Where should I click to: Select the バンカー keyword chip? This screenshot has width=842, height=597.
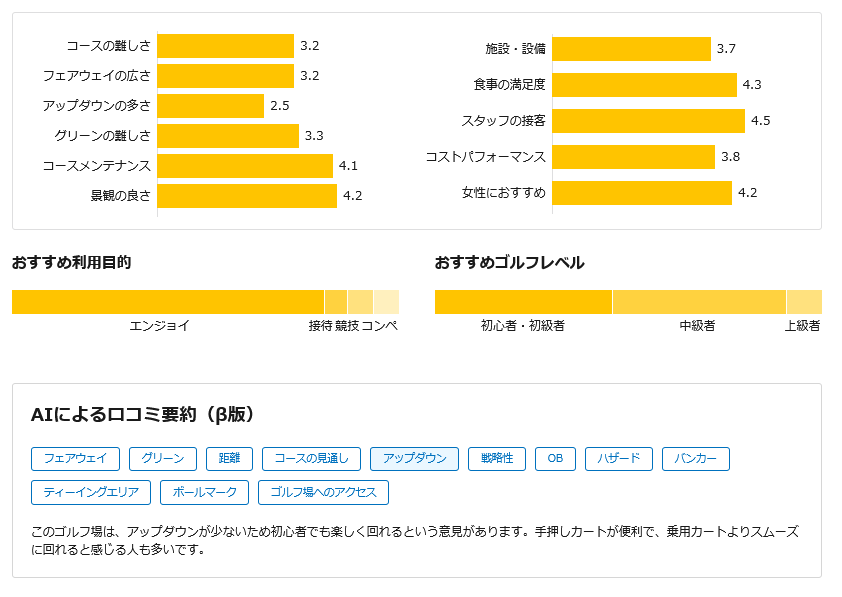pyautogui.click(x=695, y=459)
